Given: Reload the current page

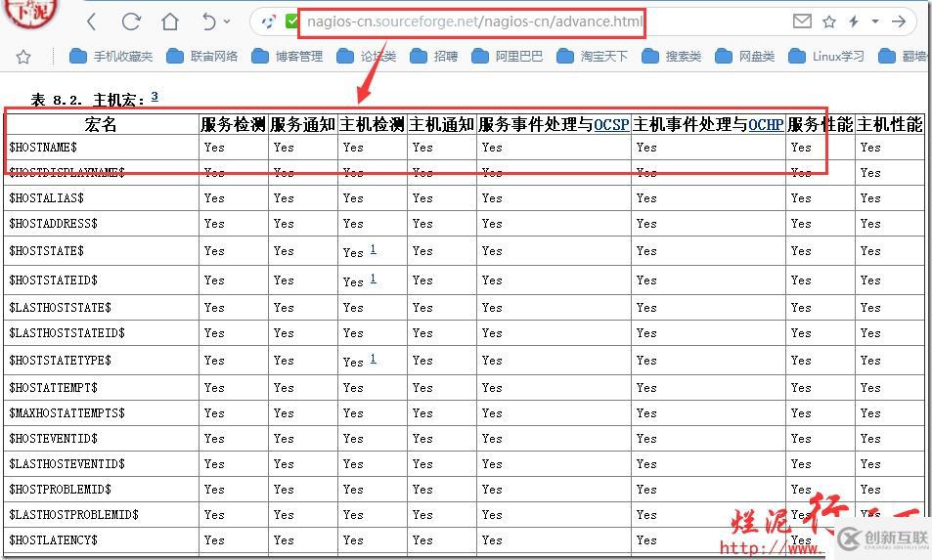Looking at the screenshot, I should tap(131, 22).
